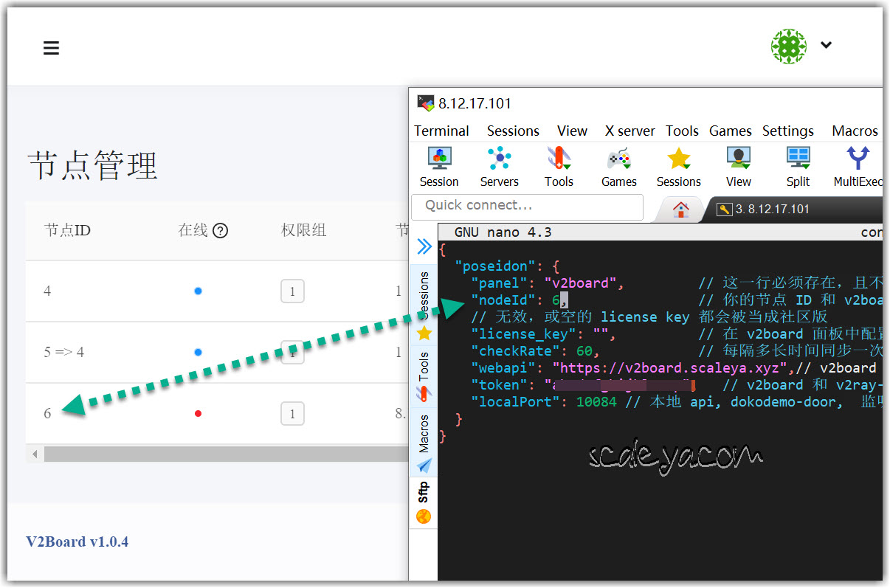This screenshot has width=890, height=588.
Task: Click the Quick connect input field
Action: pyautogui.click(x=527, y=206)
